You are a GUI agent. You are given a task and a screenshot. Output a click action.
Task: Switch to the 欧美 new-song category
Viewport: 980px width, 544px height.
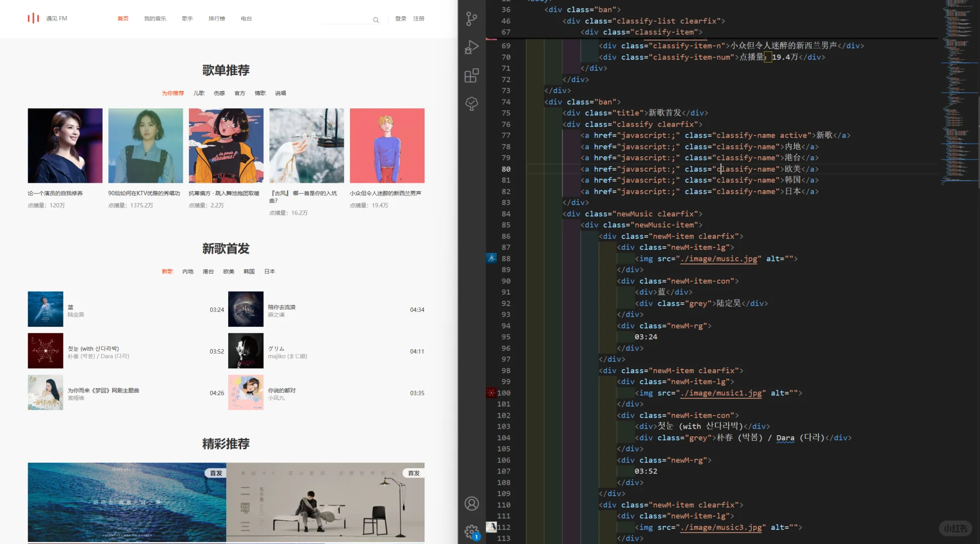point(229,271)
